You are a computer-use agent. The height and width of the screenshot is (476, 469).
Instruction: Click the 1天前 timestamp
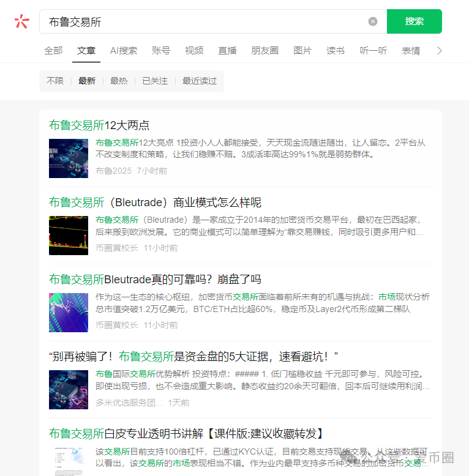179,403
